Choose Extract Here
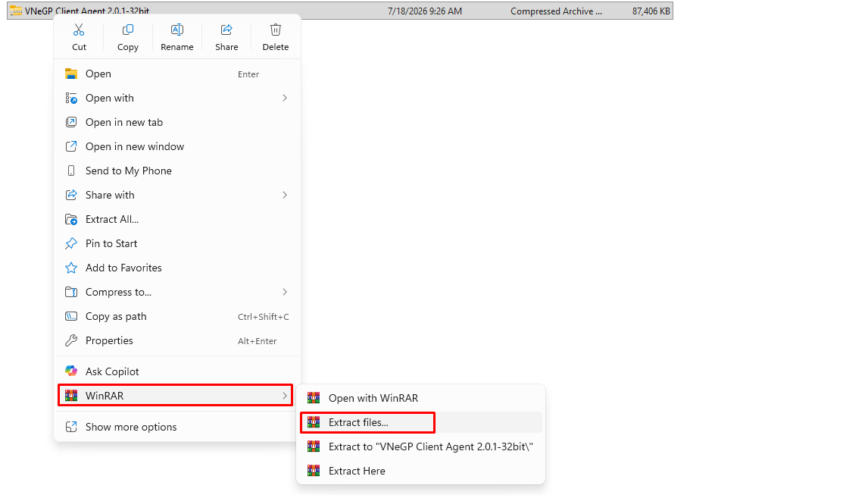Viewport: 868px width, 495px height. coord(420,472)
